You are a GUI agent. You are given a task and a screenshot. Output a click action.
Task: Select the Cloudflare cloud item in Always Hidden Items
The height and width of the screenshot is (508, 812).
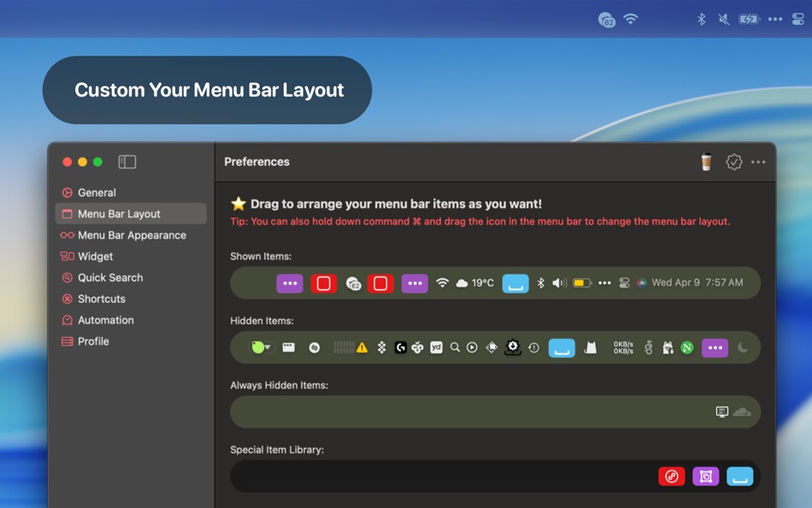[742, 411]
